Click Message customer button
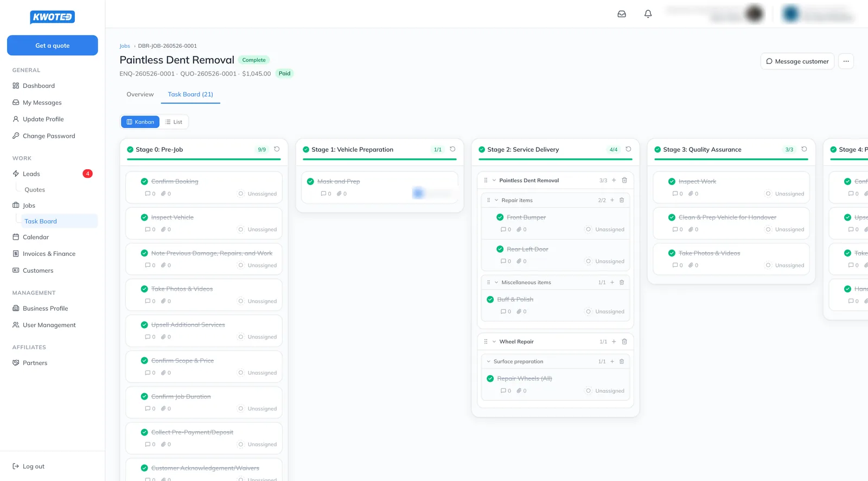 pyautogui.click(x=797, y=61)
